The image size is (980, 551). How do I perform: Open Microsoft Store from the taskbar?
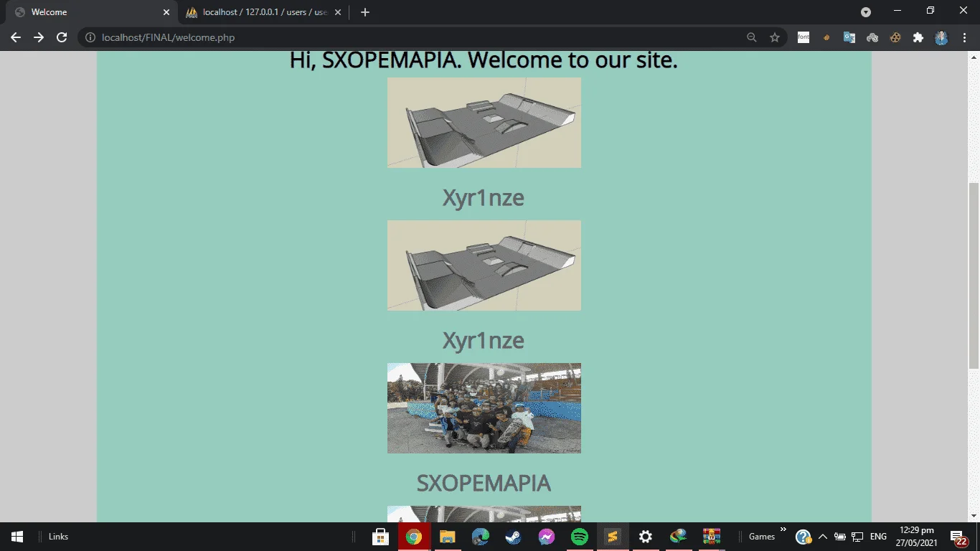[380, 537]
